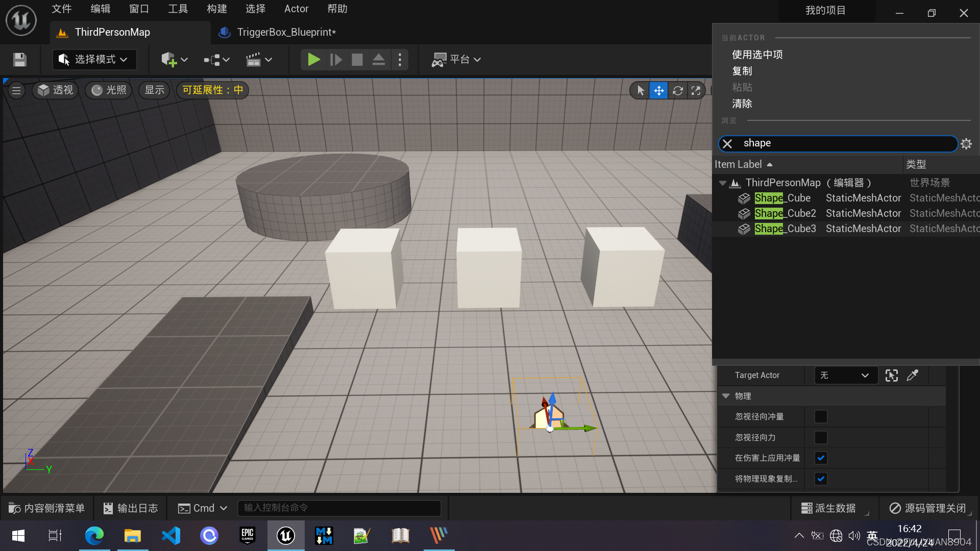This screenshot has width=980, height=551.
Task: Enable the 忽视径向力 checkbox
Action: coord(821,438)
